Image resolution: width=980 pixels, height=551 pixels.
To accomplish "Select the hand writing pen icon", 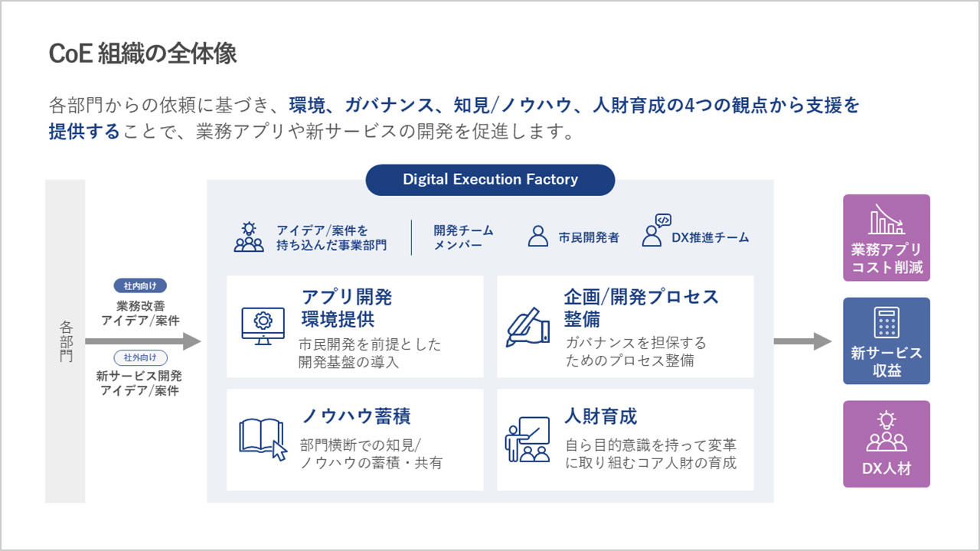I will click(x=528, y=327).
